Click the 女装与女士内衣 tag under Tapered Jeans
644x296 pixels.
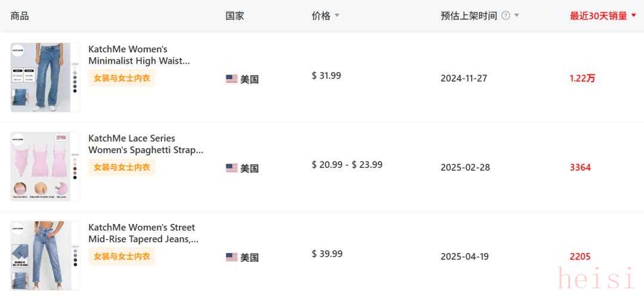point(122,257)
